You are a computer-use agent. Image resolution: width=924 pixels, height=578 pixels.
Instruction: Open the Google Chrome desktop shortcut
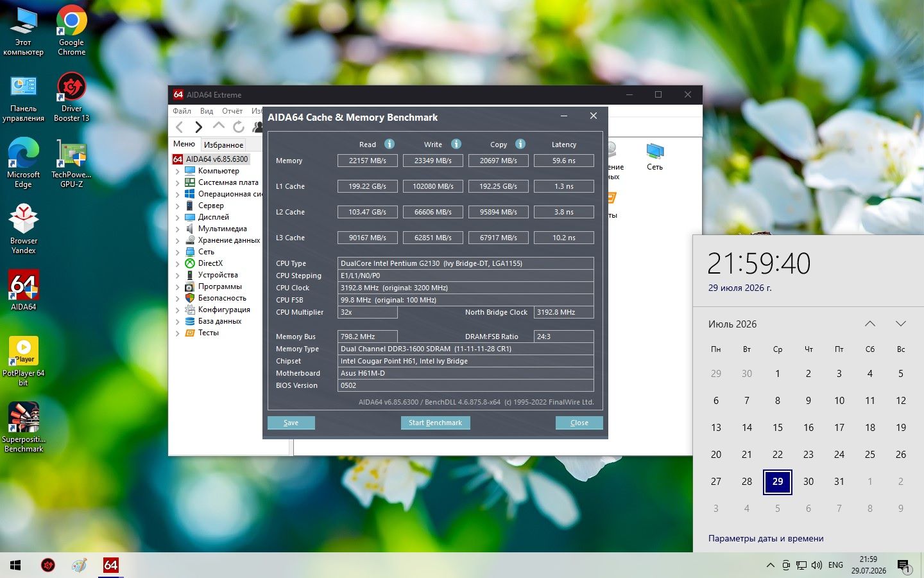pyautogui.click(x=72, y=30)
